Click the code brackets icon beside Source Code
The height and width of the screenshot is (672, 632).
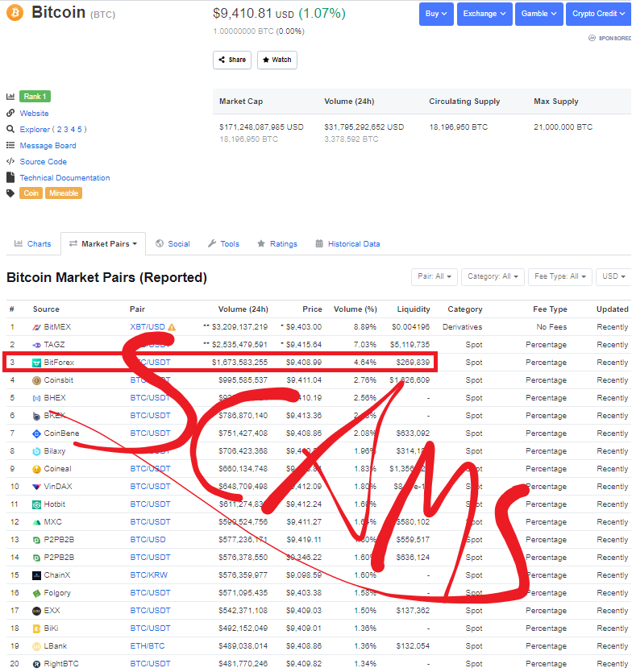[x=10, y=162]
